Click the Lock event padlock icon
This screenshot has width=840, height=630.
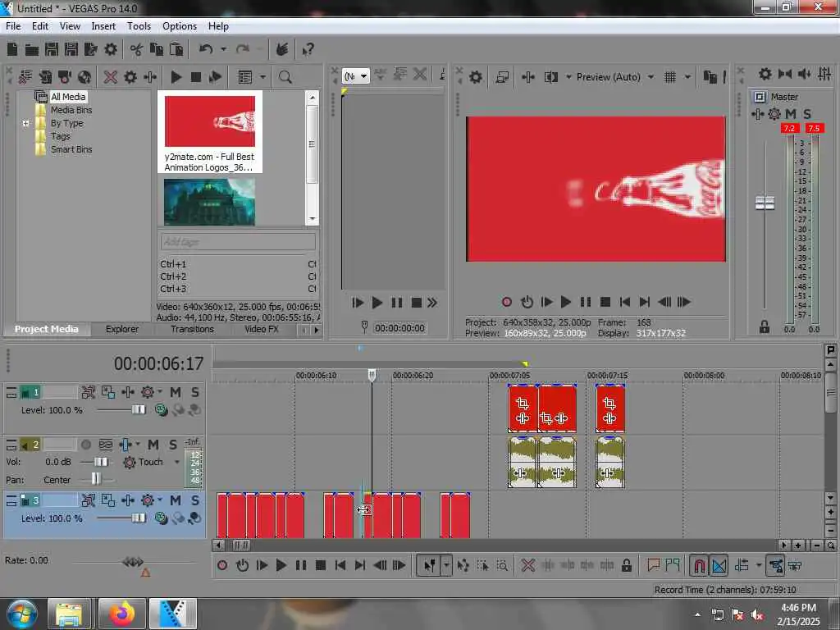click(x=626, y=566)
